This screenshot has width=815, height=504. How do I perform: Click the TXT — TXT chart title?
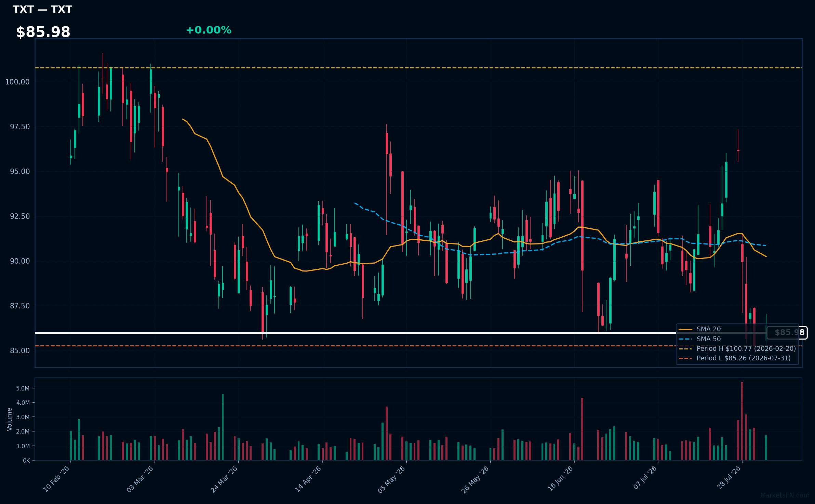coord(42,9)
